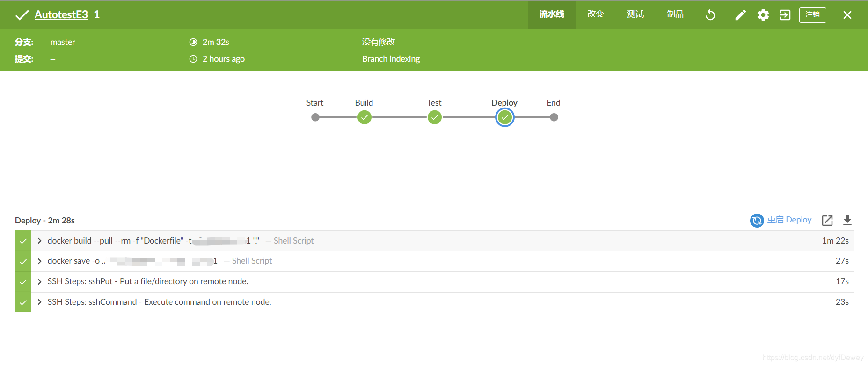Screen dimensions: 868x366
Task: Go to classic Jenkins view icon
Action: 785,15
